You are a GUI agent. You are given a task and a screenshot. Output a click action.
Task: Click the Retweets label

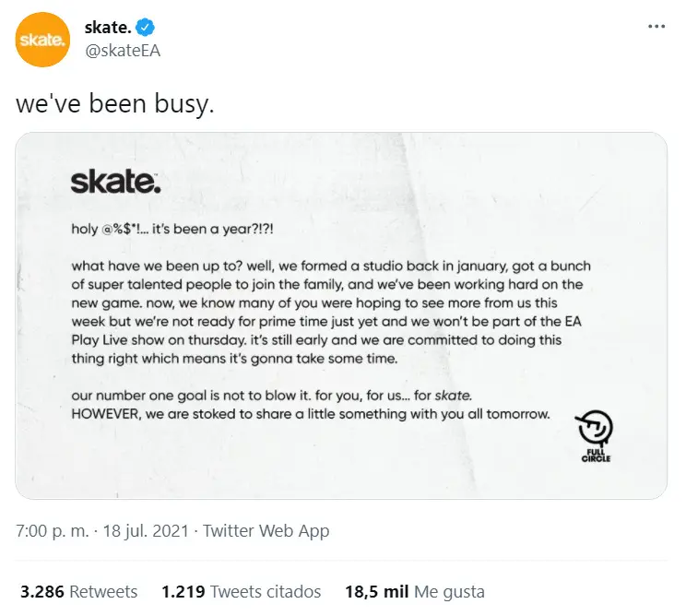point(103,591)
